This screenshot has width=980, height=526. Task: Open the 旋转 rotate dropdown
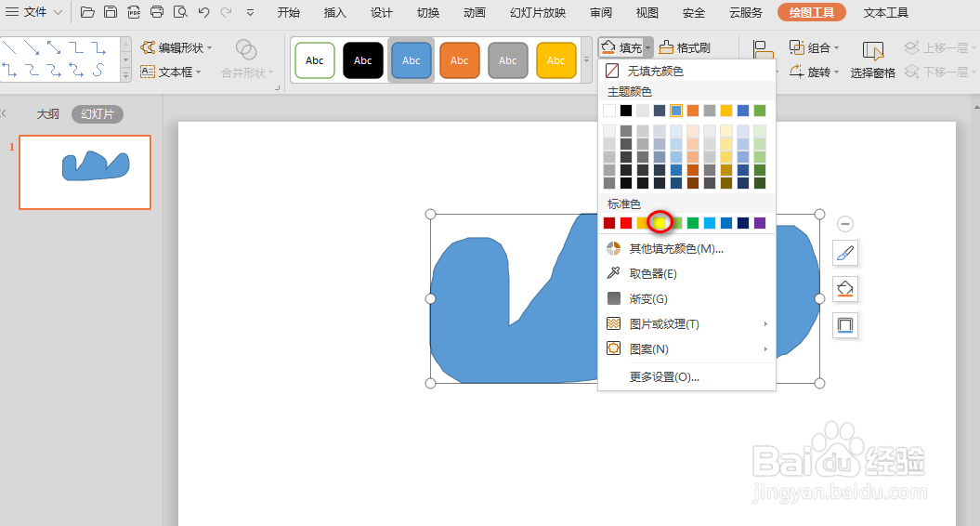click(814, 72)
